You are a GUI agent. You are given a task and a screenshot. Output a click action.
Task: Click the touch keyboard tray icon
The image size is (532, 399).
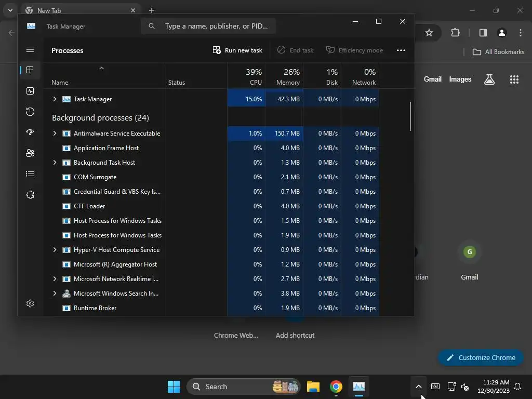[x=435, y=387]
